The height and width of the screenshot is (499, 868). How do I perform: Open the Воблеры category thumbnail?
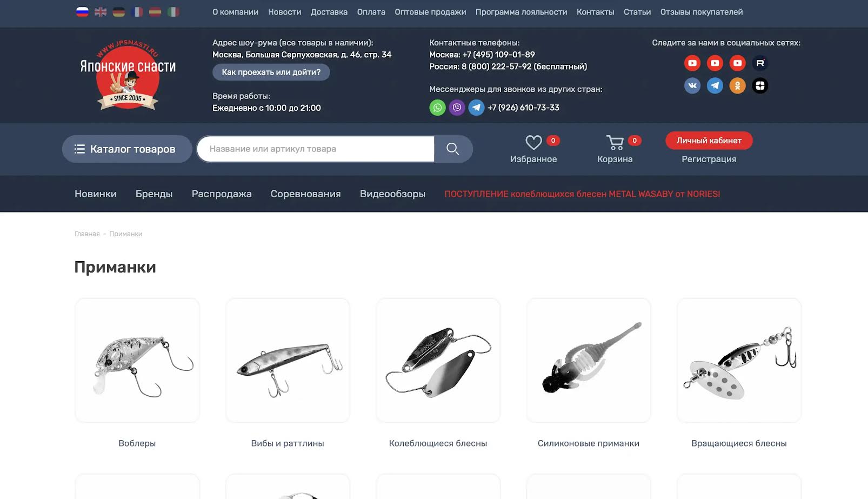(137, 360)
